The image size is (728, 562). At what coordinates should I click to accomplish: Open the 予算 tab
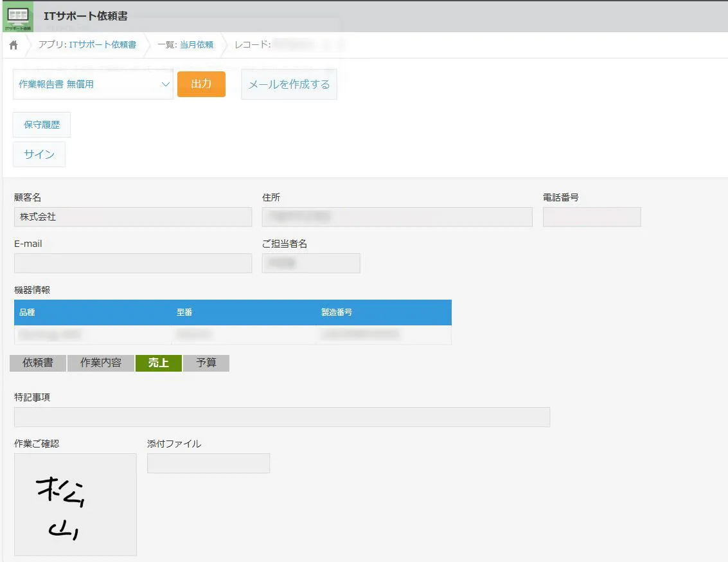pos(206,363)
